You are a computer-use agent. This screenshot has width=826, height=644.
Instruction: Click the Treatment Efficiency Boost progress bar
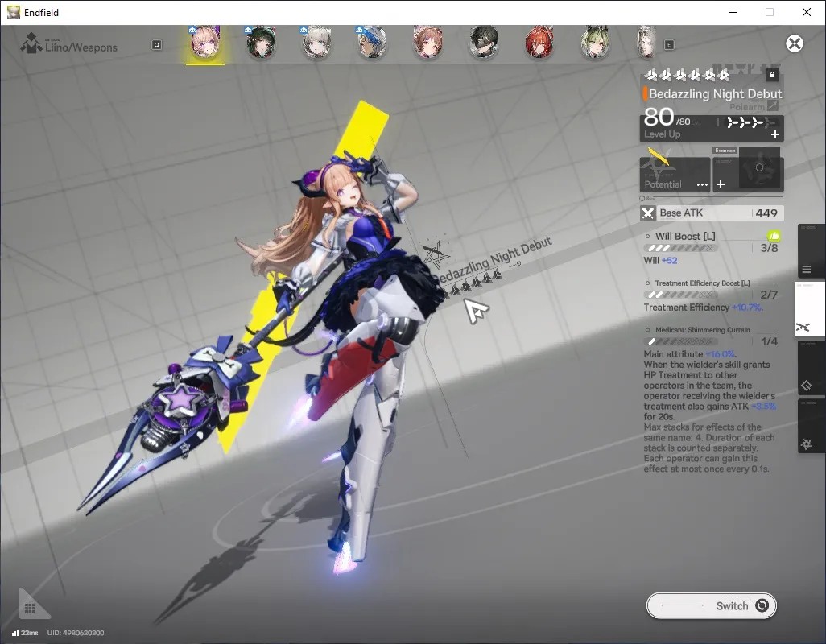(682, 295)
